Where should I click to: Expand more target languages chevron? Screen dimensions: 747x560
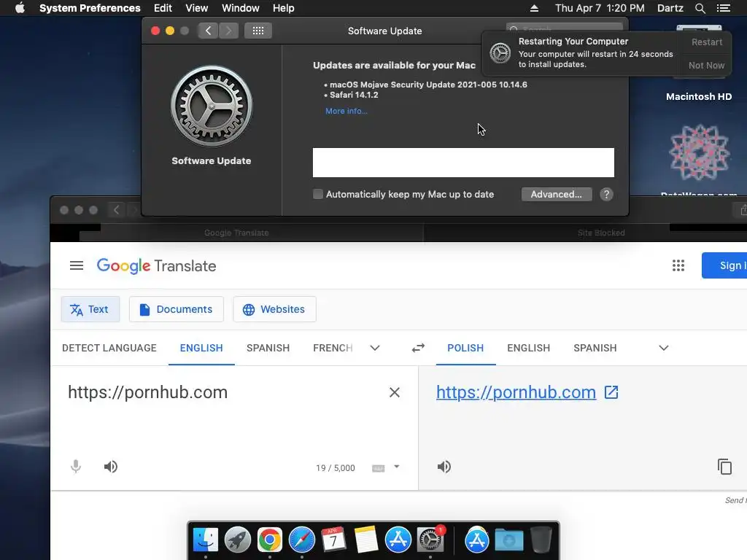point(664,348)
